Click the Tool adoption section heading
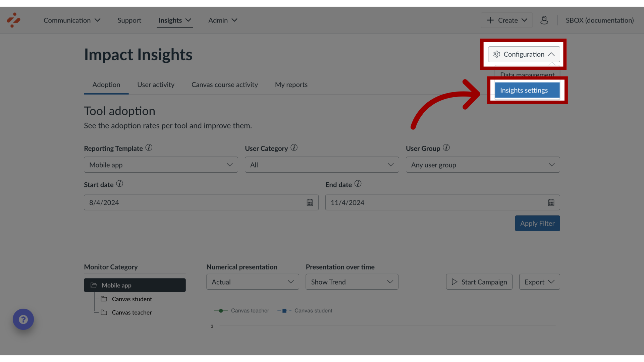Image resolution: width=644 pixels, height=362 pixels. (119, 111)
